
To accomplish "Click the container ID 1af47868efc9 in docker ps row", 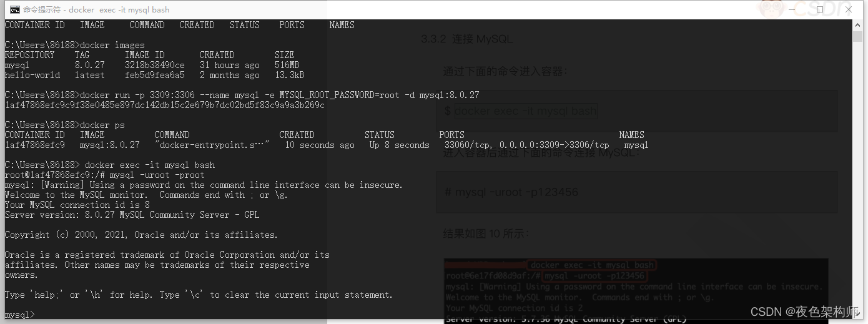I will tap(34, 145).
